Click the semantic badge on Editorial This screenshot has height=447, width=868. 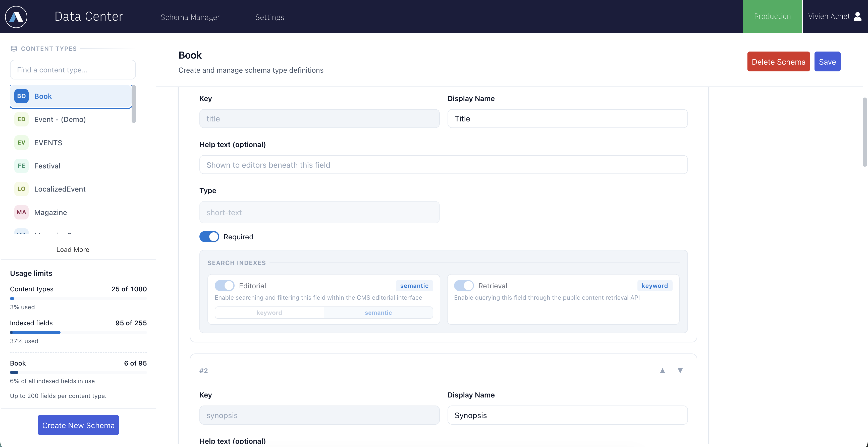tap(414, 286)
